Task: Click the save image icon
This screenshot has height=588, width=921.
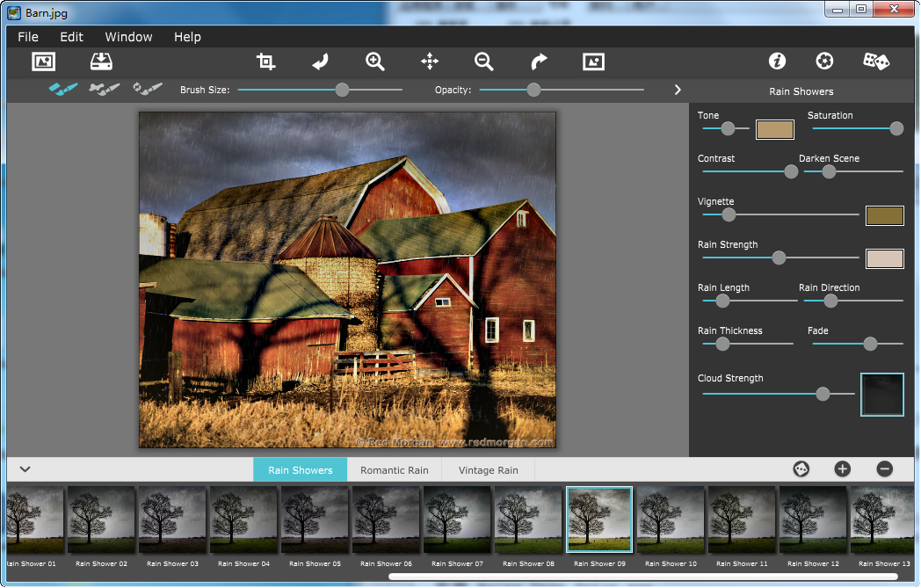Action: (x=102, y=61)
